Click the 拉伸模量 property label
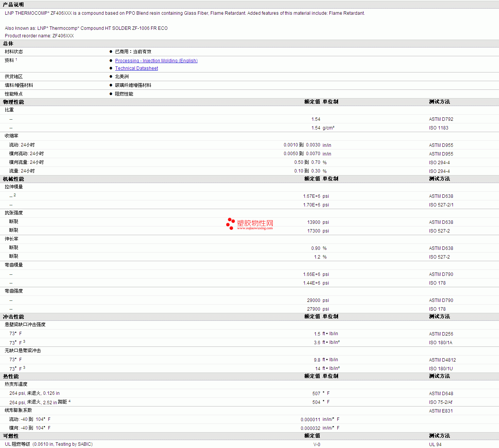This screenshot has height=448, width=499. 14,187
